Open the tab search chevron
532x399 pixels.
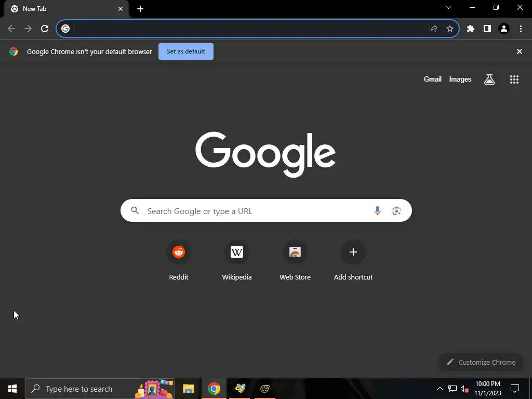coord(448,7)
